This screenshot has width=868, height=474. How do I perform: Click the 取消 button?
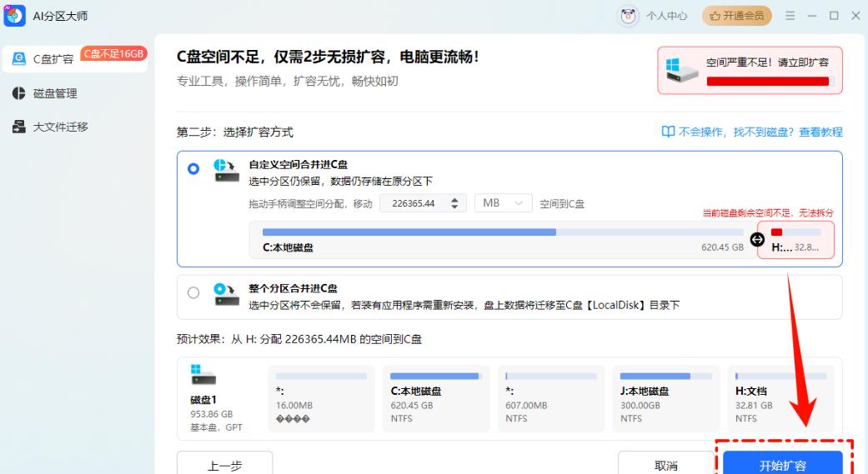click(x=666, y=464)
